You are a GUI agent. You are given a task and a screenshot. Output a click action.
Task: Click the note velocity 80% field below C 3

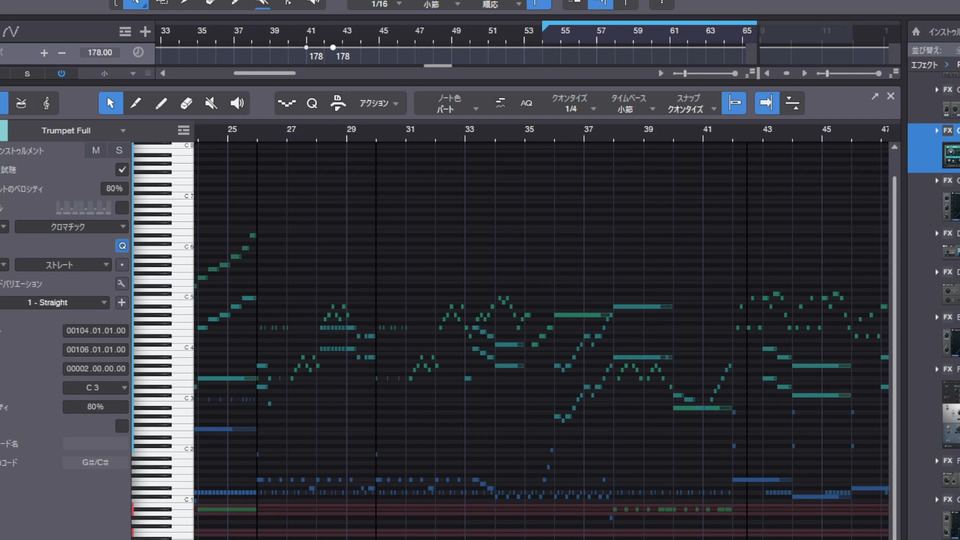pyautogui.click(x=96, y=407)
